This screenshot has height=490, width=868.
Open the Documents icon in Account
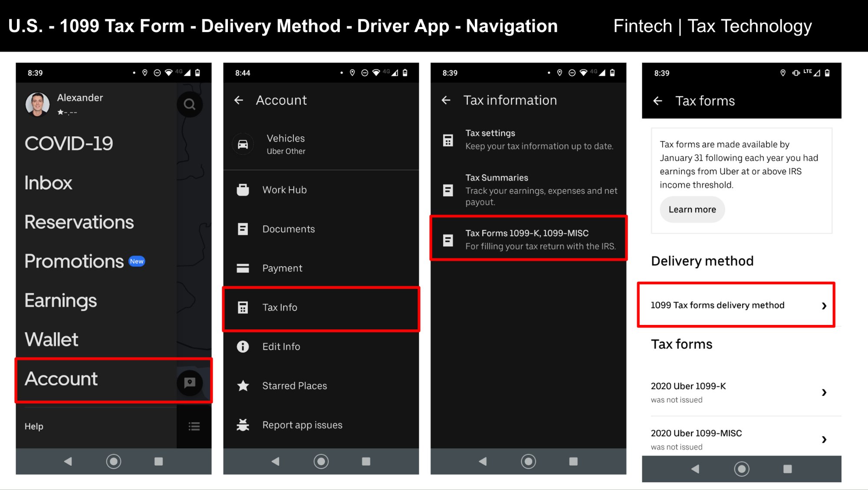pos(243,229)
